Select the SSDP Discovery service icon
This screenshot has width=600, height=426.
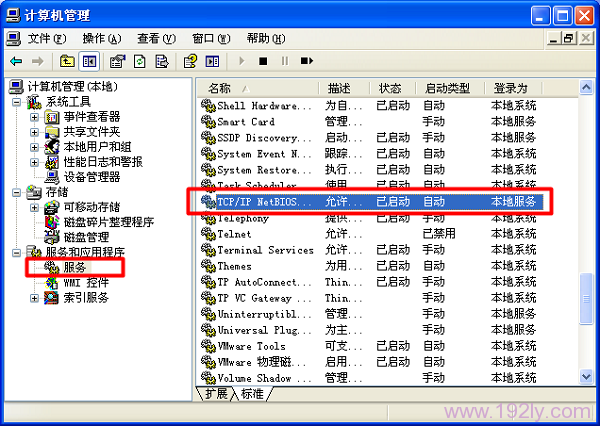click(x=208, y=138)
